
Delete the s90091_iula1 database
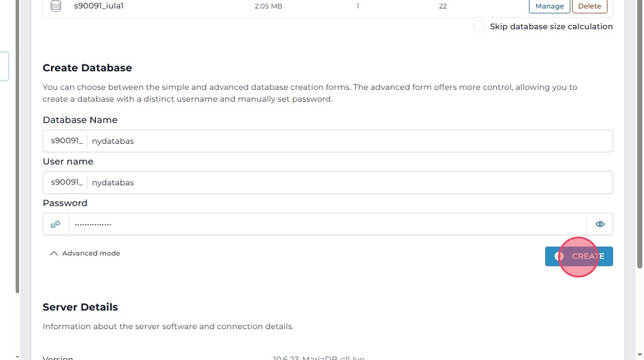589,6
